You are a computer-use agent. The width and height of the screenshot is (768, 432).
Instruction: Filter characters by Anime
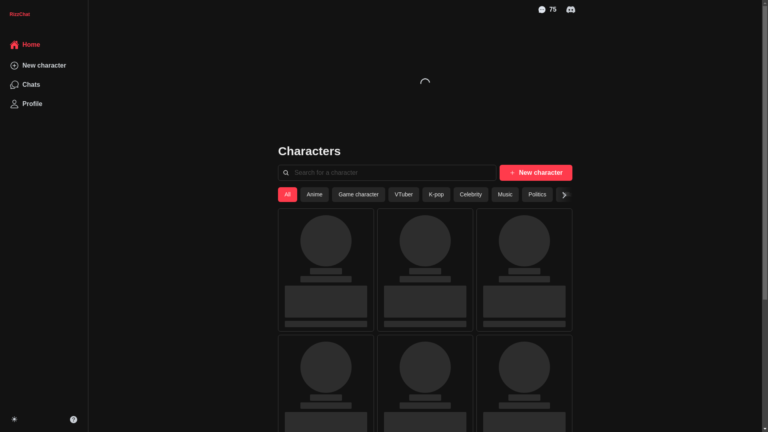coord(314,194)
